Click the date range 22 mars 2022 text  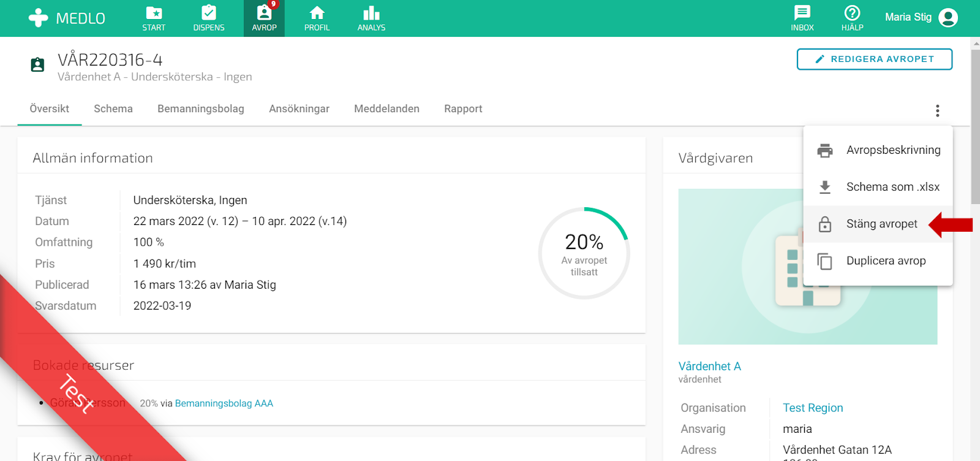coord(240,221)
